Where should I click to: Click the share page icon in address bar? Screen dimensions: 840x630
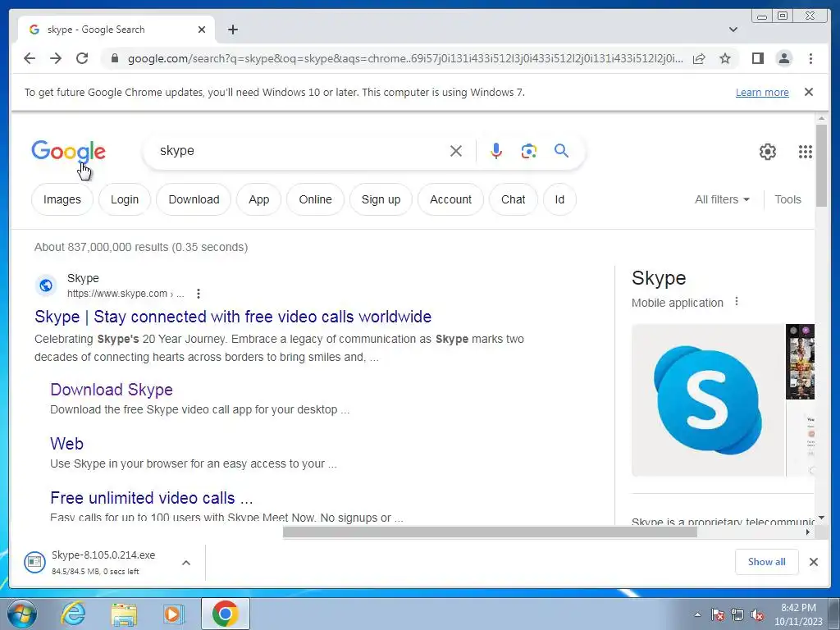[699, 58]
